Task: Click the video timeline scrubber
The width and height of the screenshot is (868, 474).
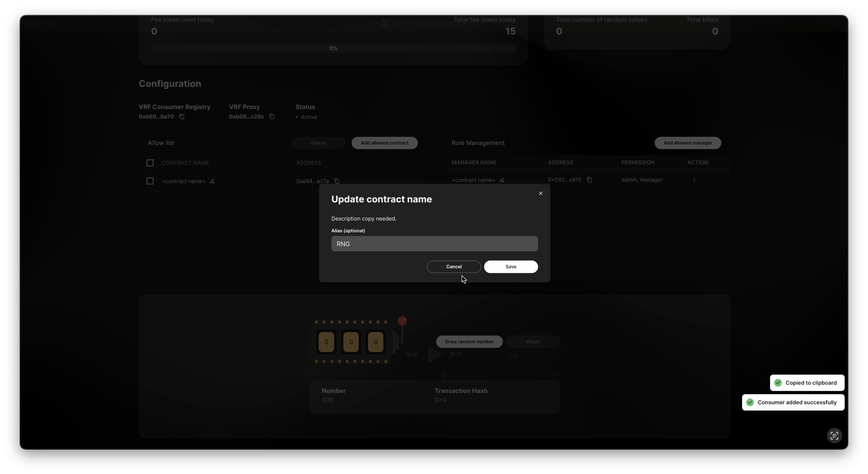Action: [x=443, y=374]
